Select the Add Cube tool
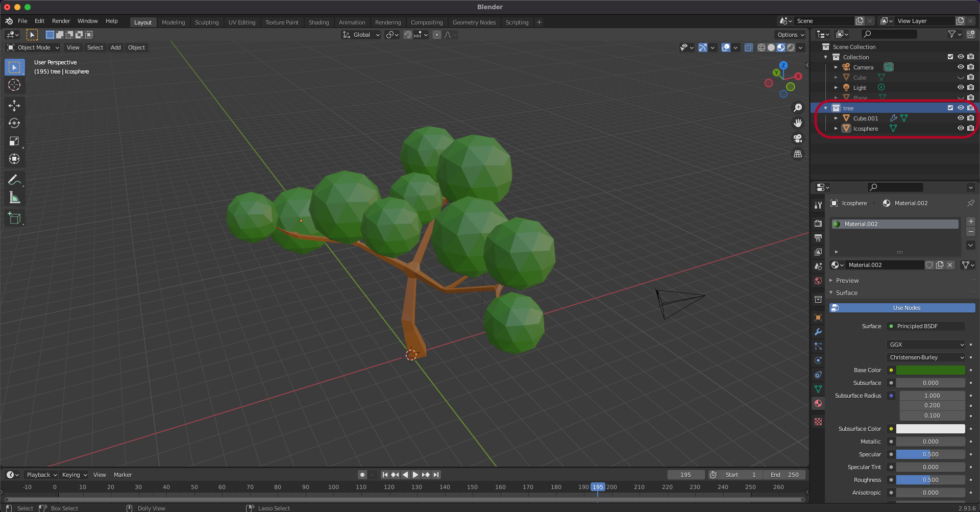 point(14,218)
